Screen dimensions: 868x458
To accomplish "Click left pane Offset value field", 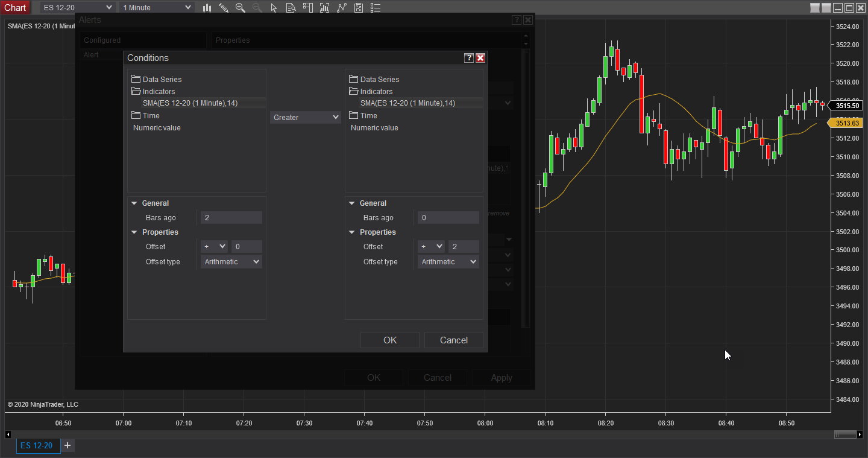I will point(247,246).
